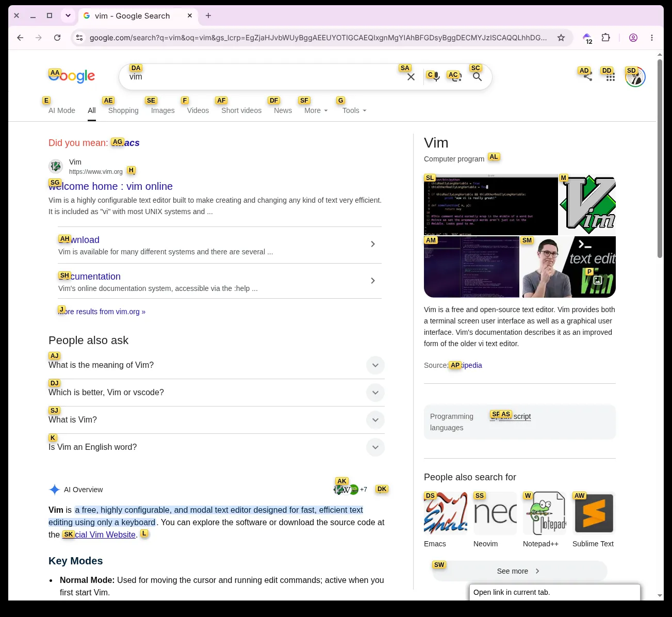Click the See more button
This screenshot has width=672, height=617.
519,571
